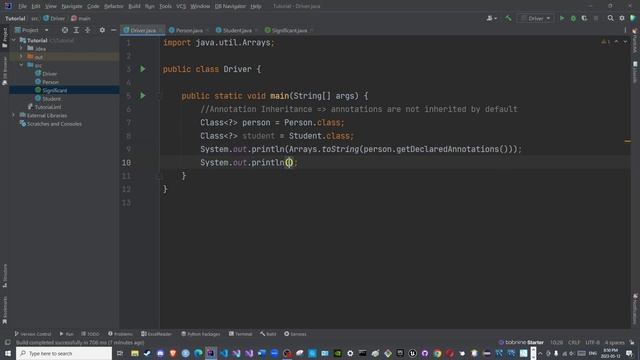Click Driver breadcrumb in navigation bar
Screen dimensions: 640x360
54,18
